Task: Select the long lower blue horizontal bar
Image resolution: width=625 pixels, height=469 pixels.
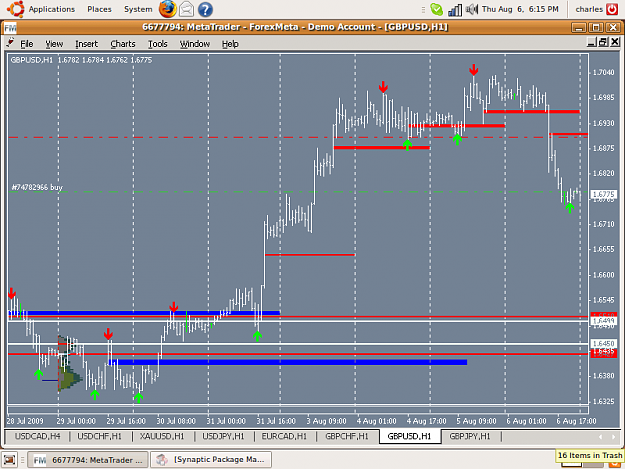Action: tap(288, 362)
